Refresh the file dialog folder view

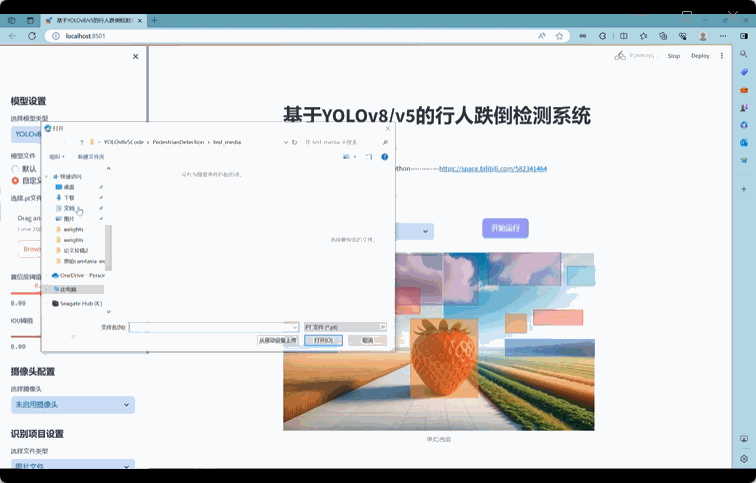click(x=295, y=142)
